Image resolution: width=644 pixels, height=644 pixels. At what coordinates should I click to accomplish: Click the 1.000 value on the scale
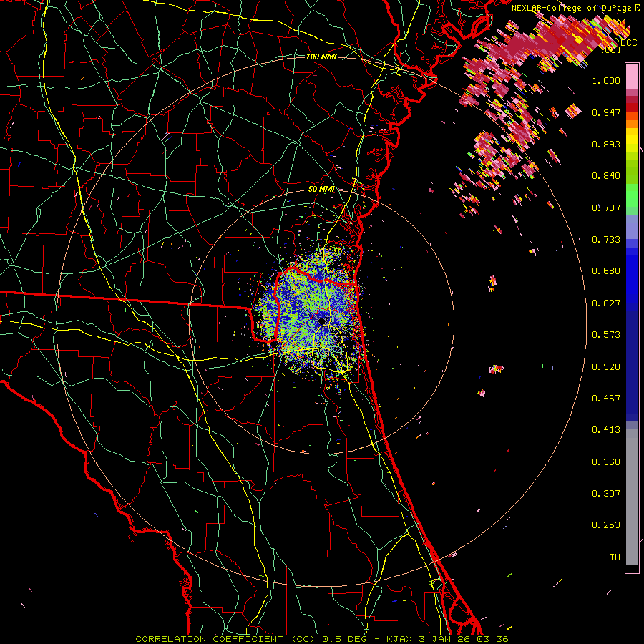coord(606,80)
